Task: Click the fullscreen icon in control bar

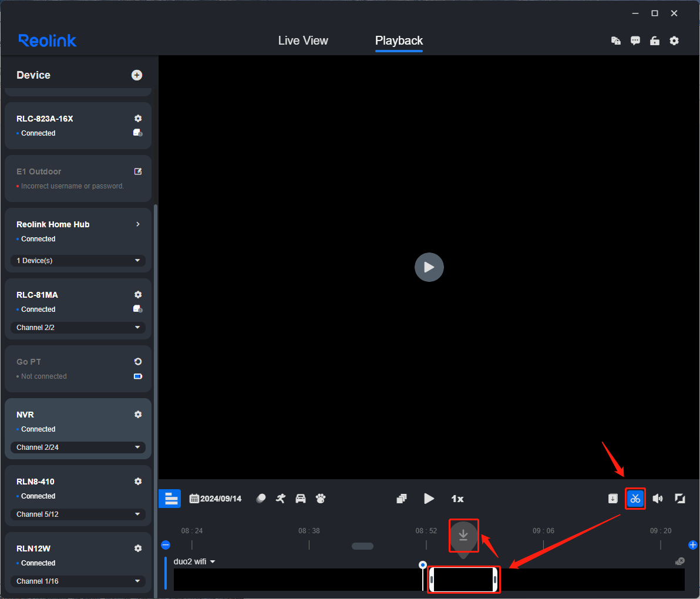Action: [x=680, y=499]
